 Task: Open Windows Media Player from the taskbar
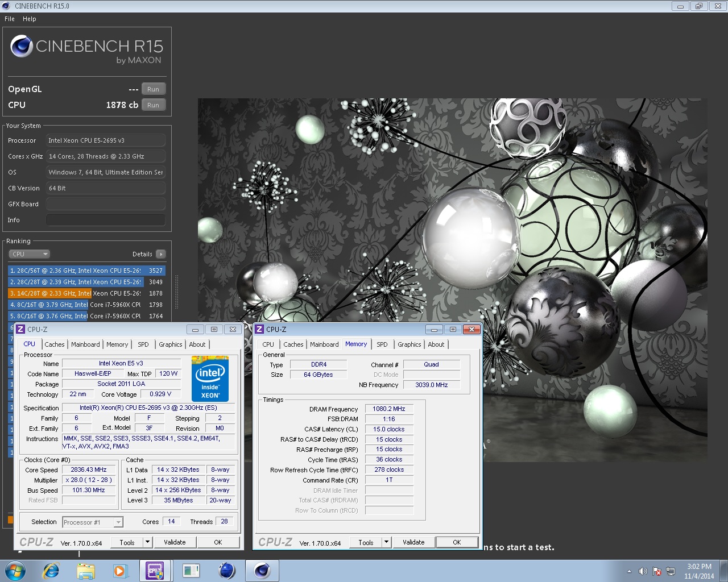[120, 571]
